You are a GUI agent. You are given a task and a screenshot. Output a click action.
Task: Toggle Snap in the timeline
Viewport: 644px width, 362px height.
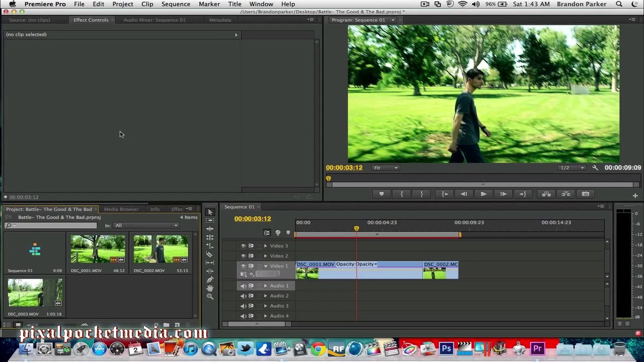(x=267, y=233)
